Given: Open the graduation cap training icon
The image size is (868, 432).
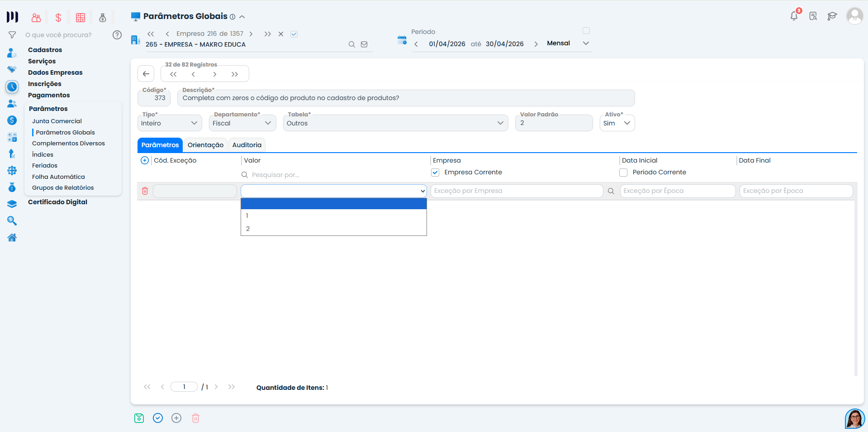Looking at the screenshot, I should (x=832, y=16).
